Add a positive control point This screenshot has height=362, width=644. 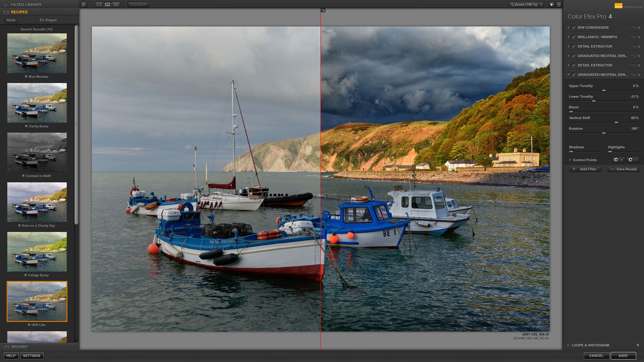[618, 160]
